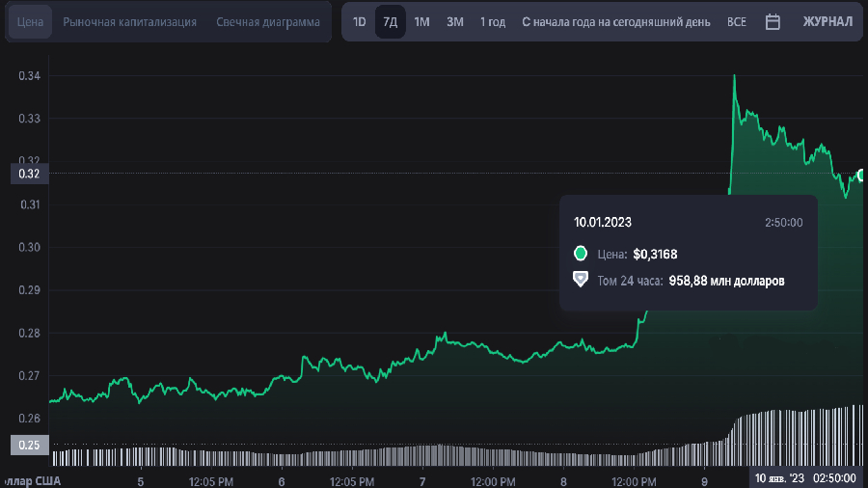Screen dimensions: 868x488
Task: Open the calendar date picker icon
Action: (773, 22)
